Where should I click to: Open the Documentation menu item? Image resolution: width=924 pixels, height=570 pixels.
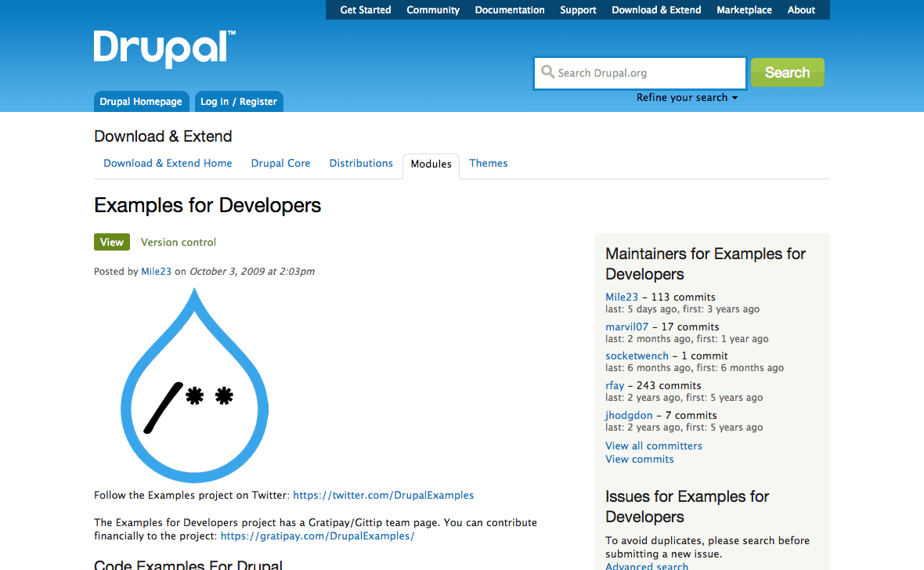click(x=510, y=10)
